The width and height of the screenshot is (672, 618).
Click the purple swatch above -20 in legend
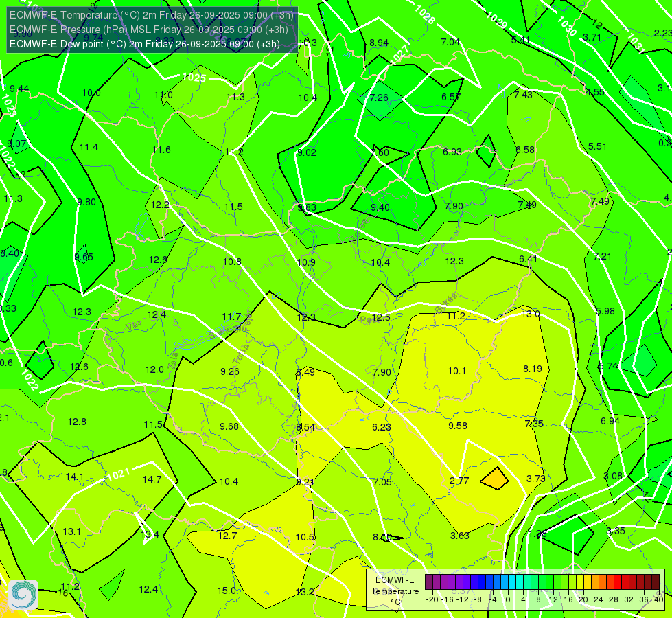[x=429, y=582]
